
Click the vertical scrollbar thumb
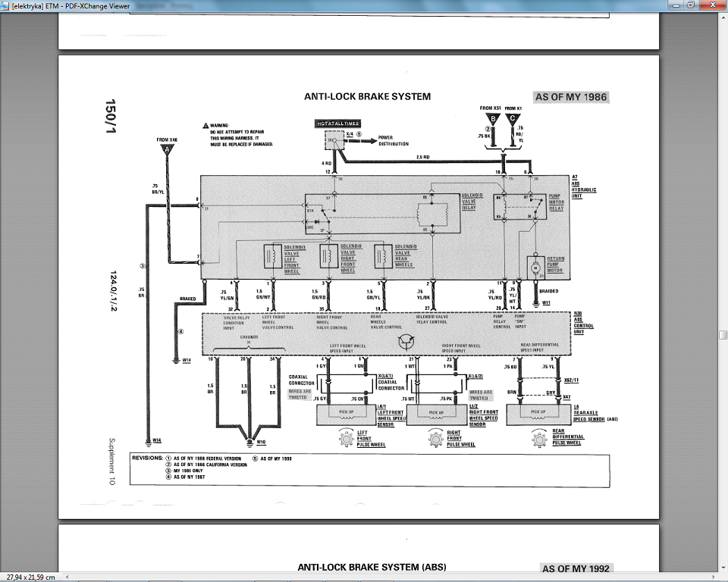[x=723, y=334]
